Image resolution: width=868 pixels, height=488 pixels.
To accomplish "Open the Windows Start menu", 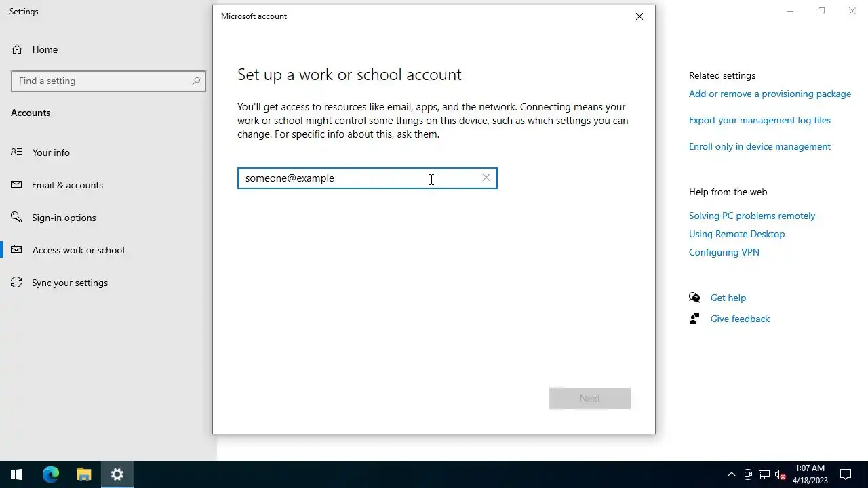I will tap(16, 474).
